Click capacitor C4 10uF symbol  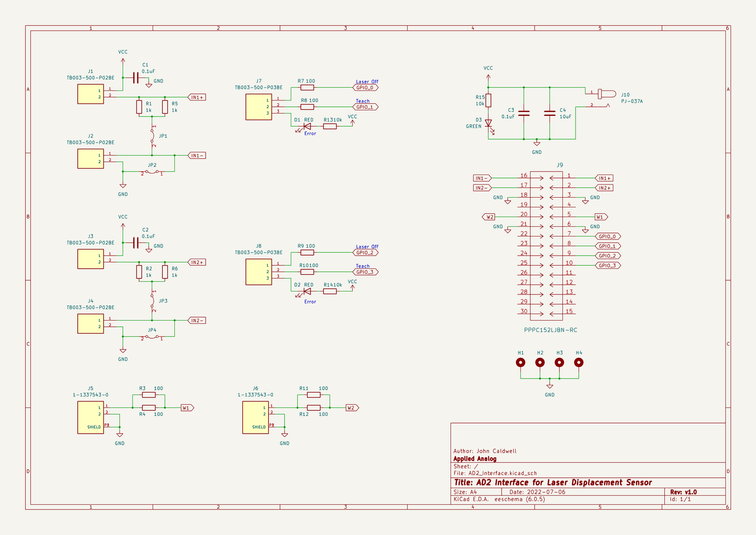coord(550,112)
